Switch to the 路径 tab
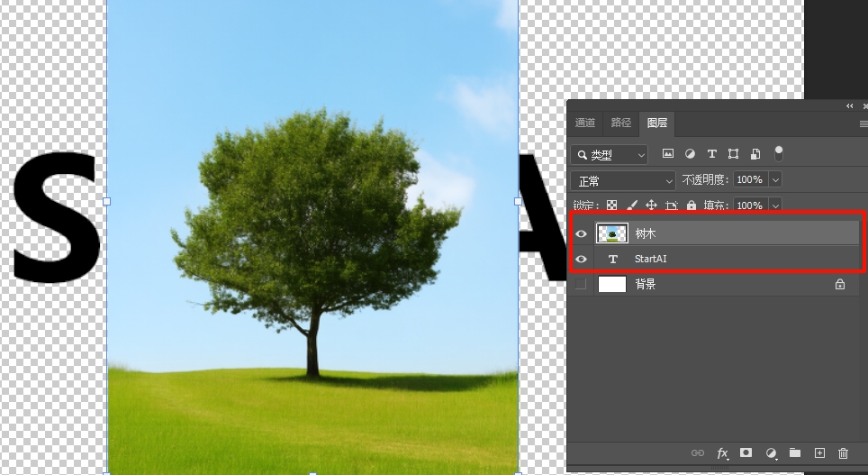Viewport: 868px width, 475px height. click(621, 123)
